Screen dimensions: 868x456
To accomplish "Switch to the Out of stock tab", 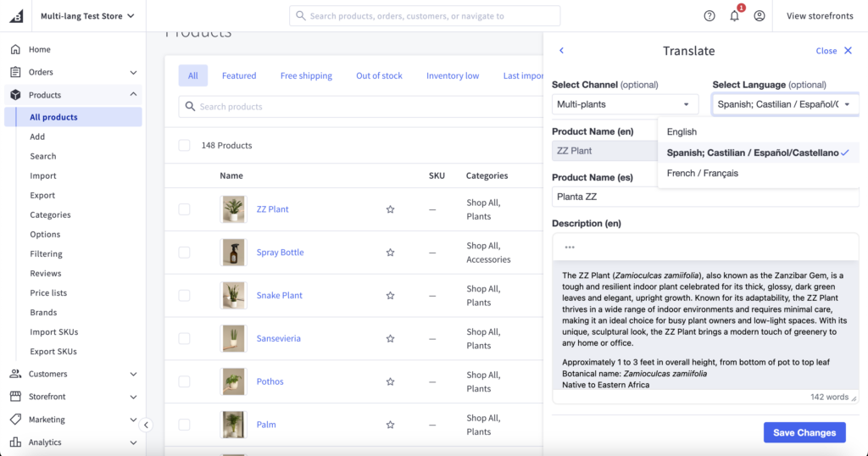I will pos(379,75).
